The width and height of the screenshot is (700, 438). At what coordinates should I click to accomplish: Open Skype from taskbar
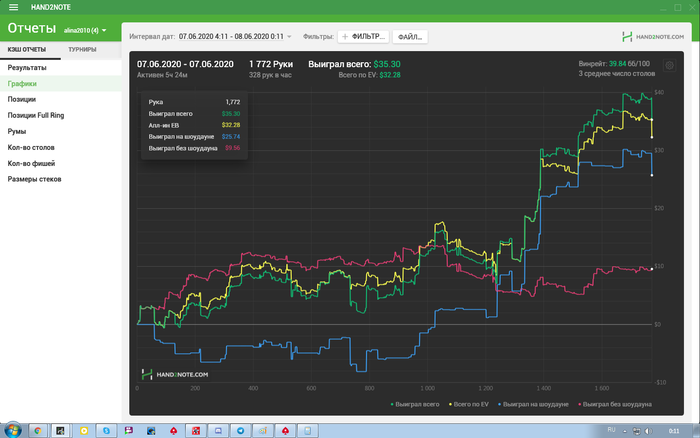(106, 430)
